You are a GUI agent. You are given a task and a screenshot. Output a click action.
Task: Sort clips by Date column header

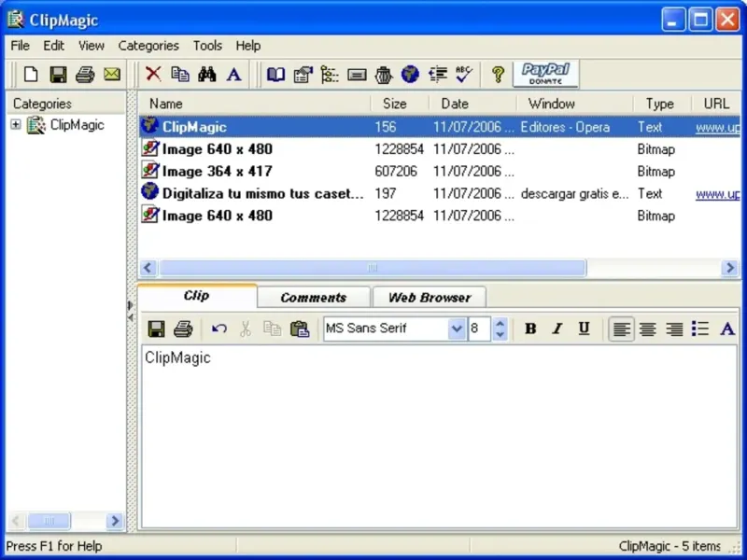pos(472,104)
